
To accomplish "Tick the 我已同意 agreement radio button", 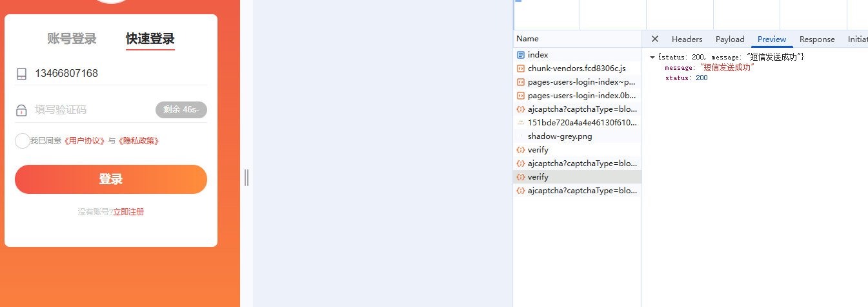I will (x=23, y=140).
